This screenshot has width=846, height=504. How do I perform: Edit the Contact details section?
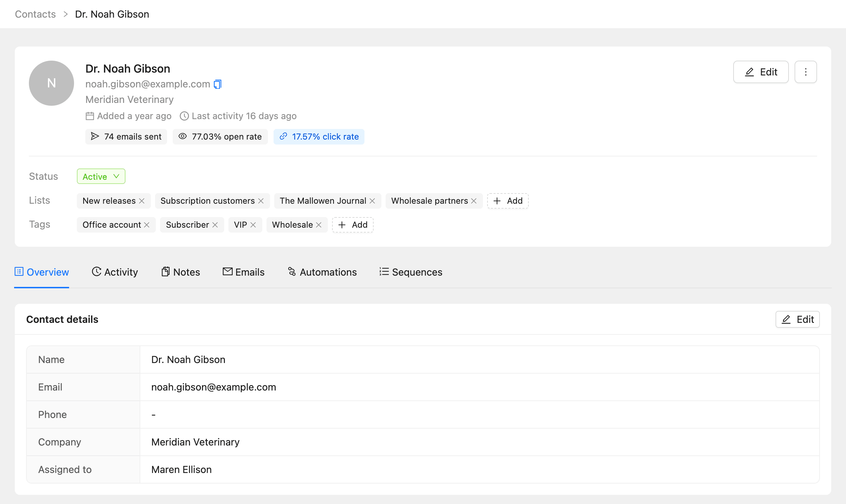click(x=797, y=319)
